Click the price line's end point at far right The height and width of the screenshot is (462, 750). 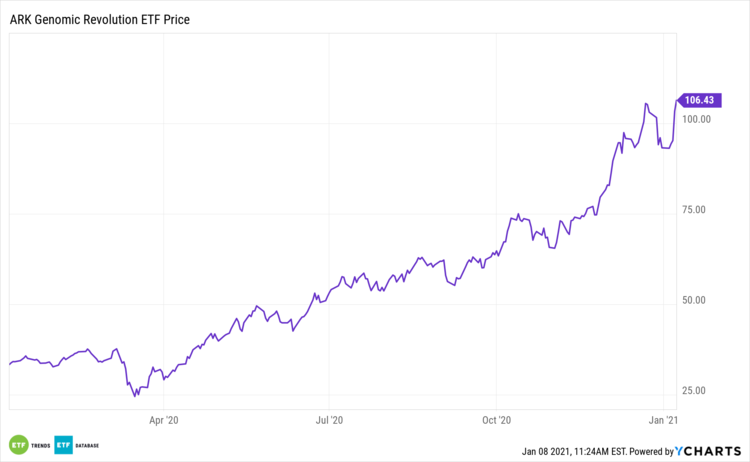676,99
